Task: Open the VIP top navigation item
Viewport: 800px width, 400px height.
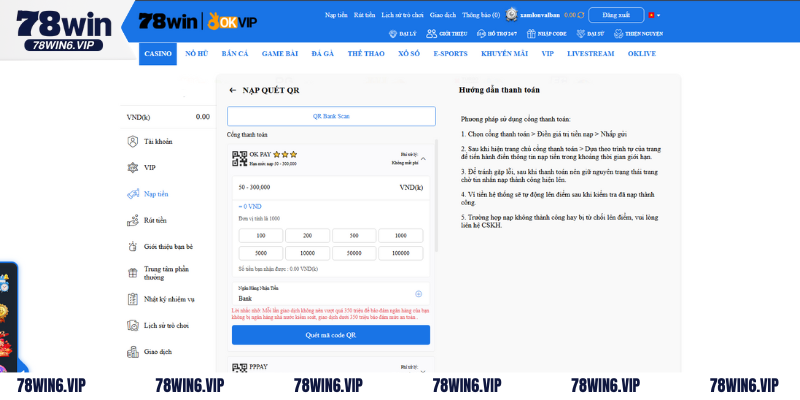Action: coord(547,54)
